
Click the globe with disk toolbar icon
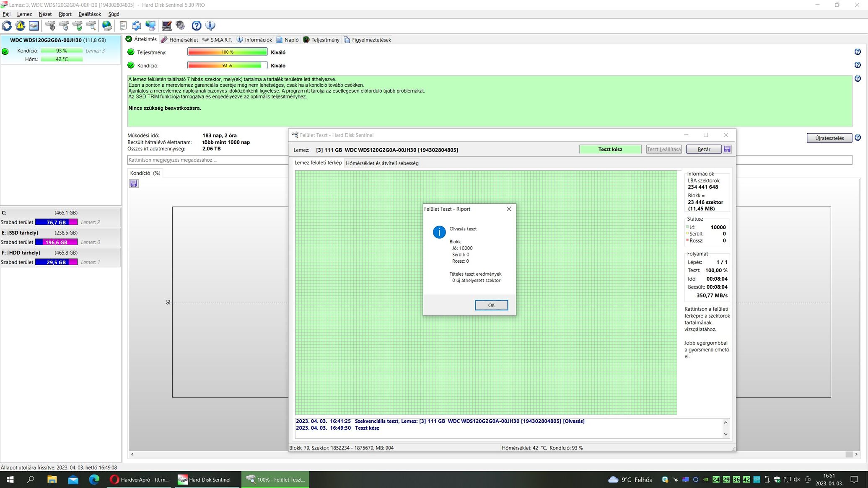tap(107, 26)
